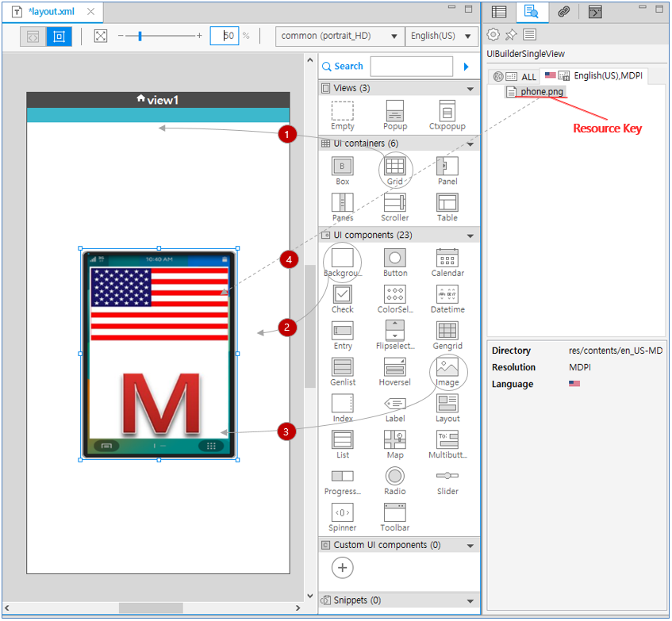This screenshot has height=621, width=672.
Task: Click the fit-to-screen zoom icon
Action: pos(101,36)
